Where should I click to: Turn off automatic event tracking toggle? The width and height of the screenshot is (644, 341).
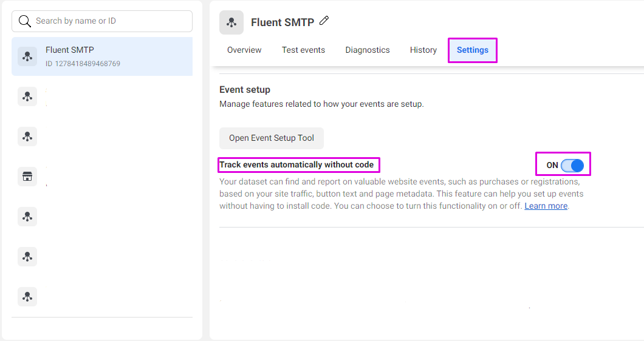click(x=572, y=165)
